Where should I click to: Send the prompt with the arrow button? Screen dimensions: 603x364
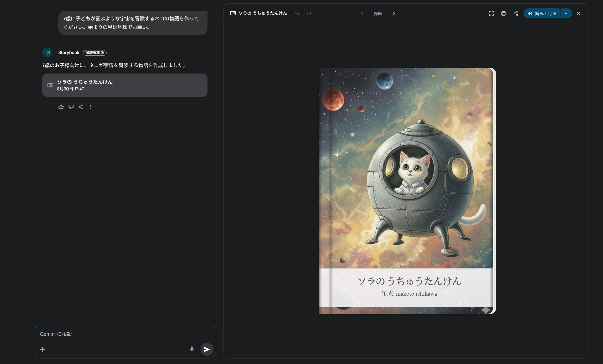point(206,349)
